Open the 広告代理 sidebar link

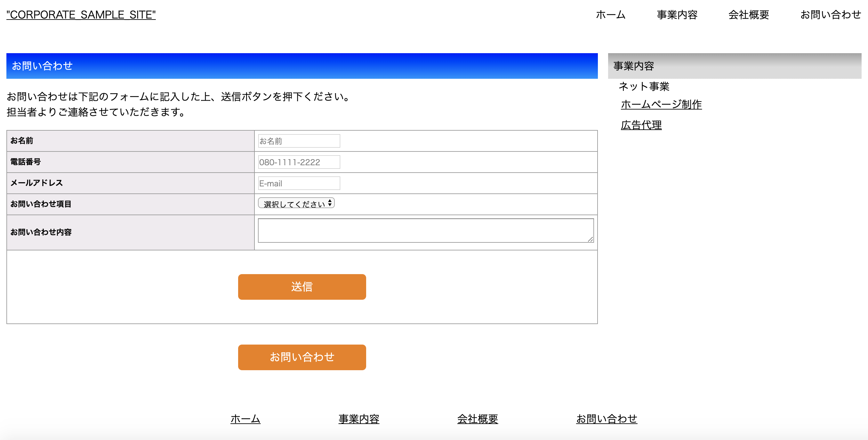click(x=641, y=125)
